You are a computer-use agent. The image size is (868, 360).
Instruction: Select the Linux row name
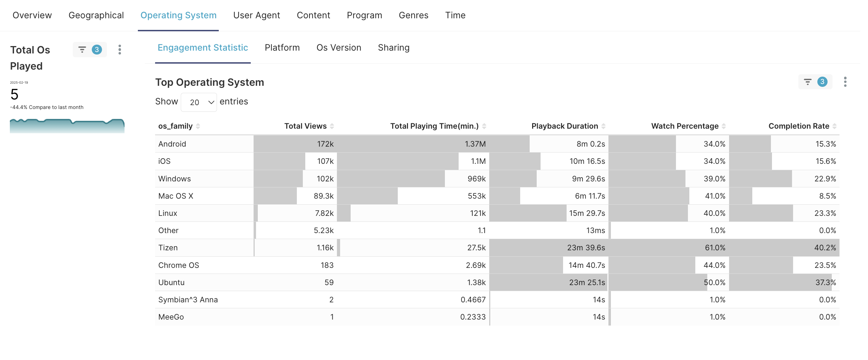[167, 213]
